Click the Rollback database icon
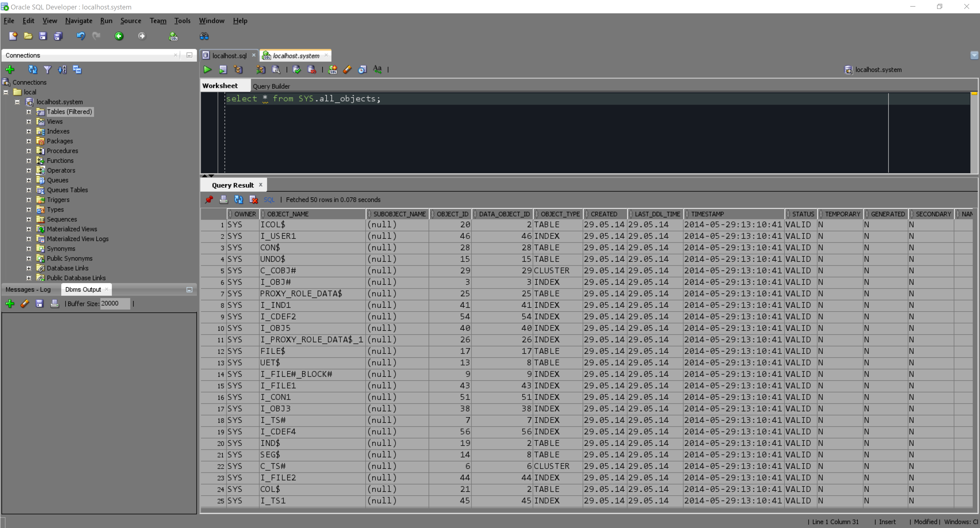Image resolution: width=980 pixels, height=528 pixels. [x=312, y=70]
